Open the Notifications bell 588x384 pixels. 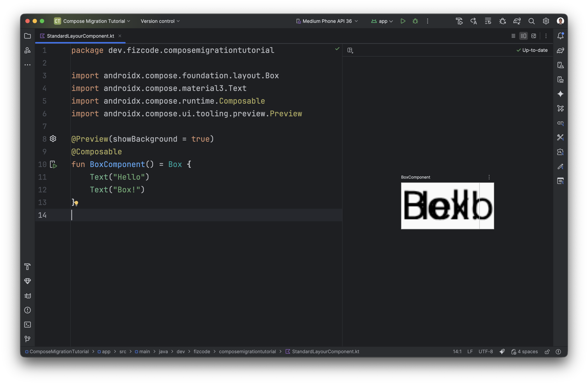coord(560,36)
